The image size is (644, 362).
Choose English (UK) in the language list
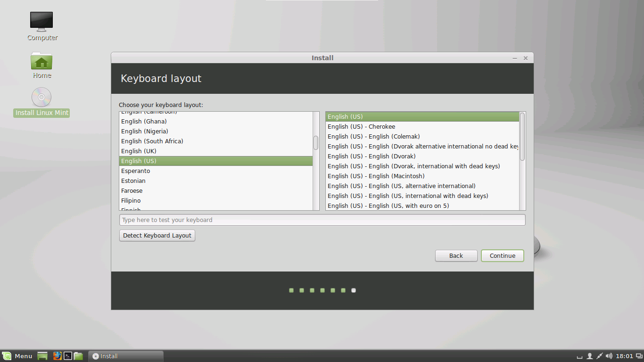point(139,151)
